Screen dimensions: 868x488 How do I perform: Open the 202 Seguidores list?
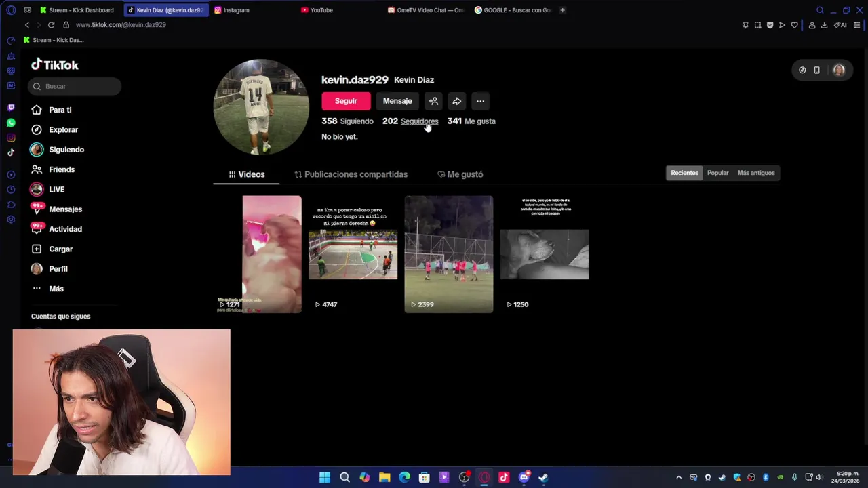[410, 121]
